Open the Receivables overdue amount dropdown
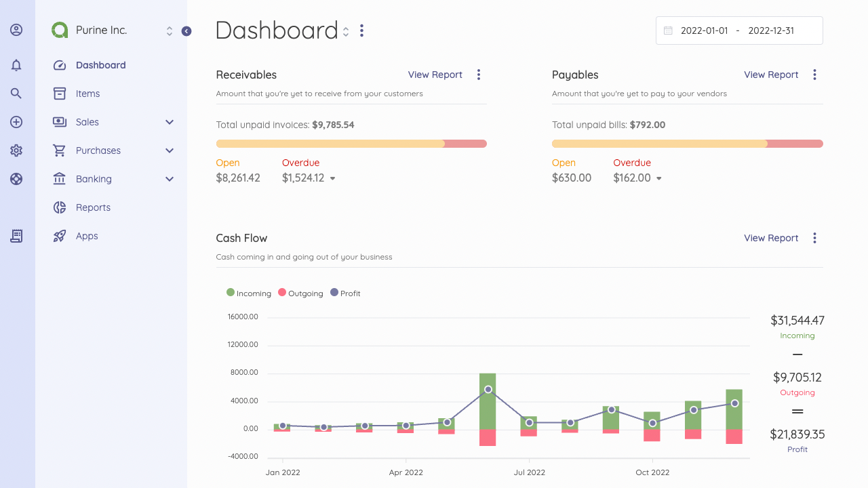 (332, 178)
